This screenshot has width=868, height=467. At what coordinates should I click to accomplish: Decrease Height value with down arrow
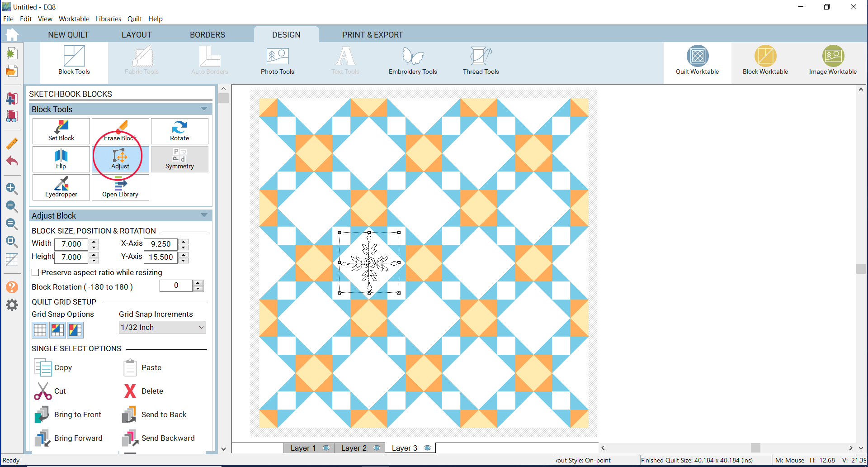point(94,260)
